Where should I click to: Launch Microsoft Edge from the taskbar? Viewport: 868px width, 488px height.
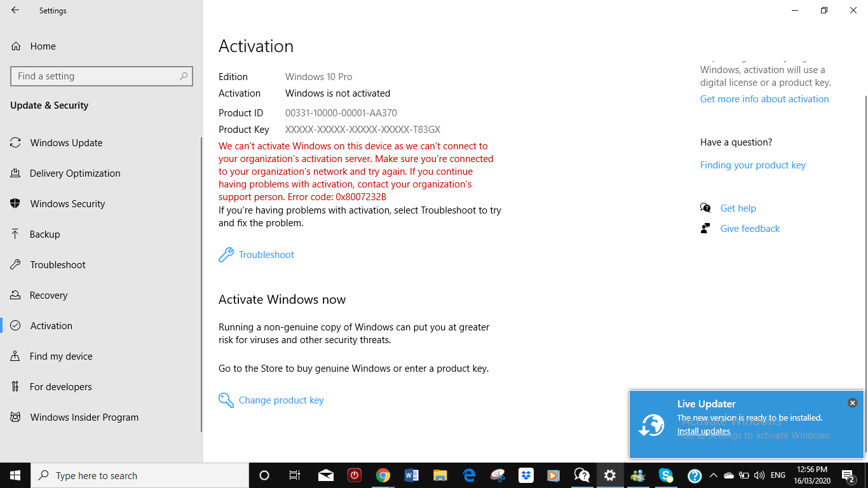coord(469,475)
